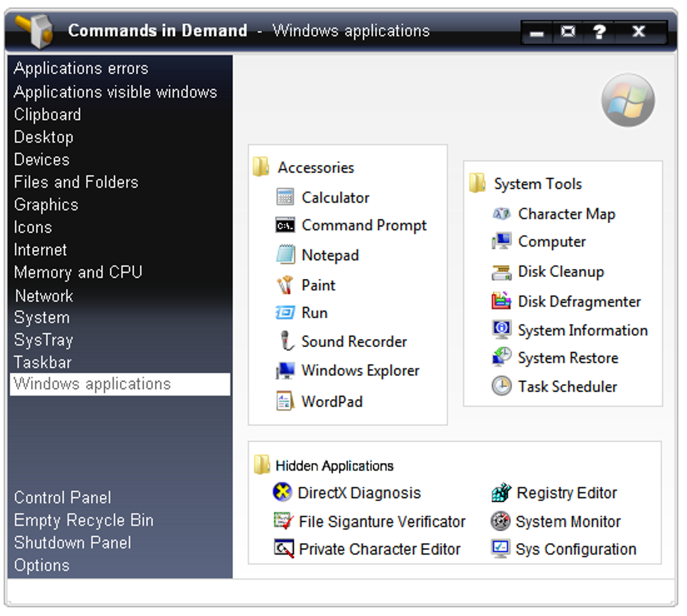Click Empty Recycle Bin

point(84,520)
